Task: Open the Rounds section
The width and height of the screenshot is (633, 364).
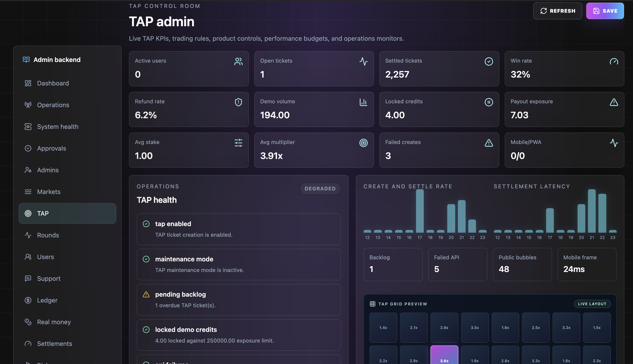Action: (x=67, y=235)
